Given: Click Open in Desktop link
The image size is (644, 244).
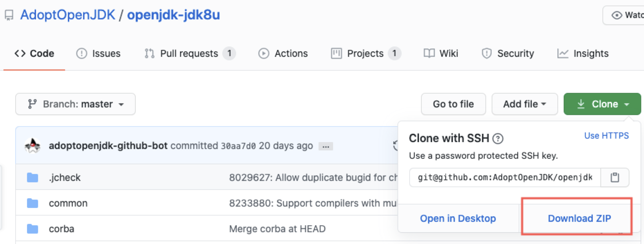Looking at the screenshot, I should coord(458,218).
